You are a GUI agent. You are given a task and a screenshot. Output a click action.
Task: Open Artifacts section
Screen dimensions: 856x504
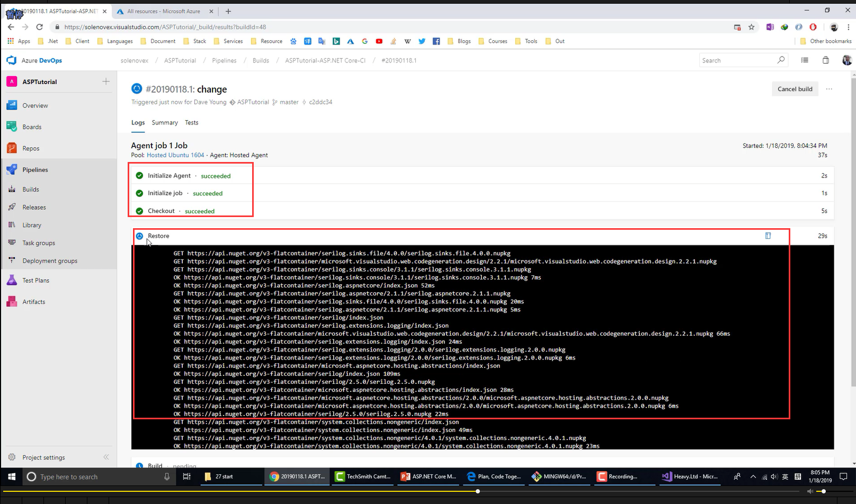click(33, 302)
